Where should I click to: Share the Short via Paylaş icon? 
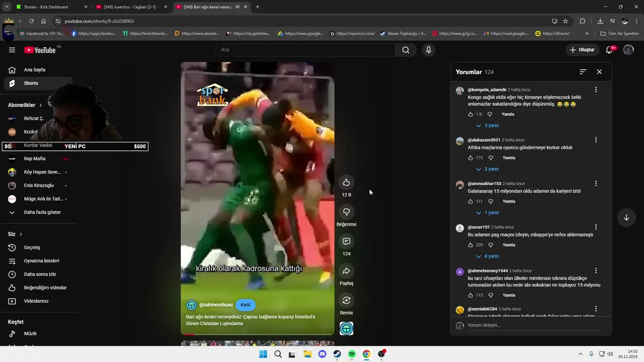(346, 271)
